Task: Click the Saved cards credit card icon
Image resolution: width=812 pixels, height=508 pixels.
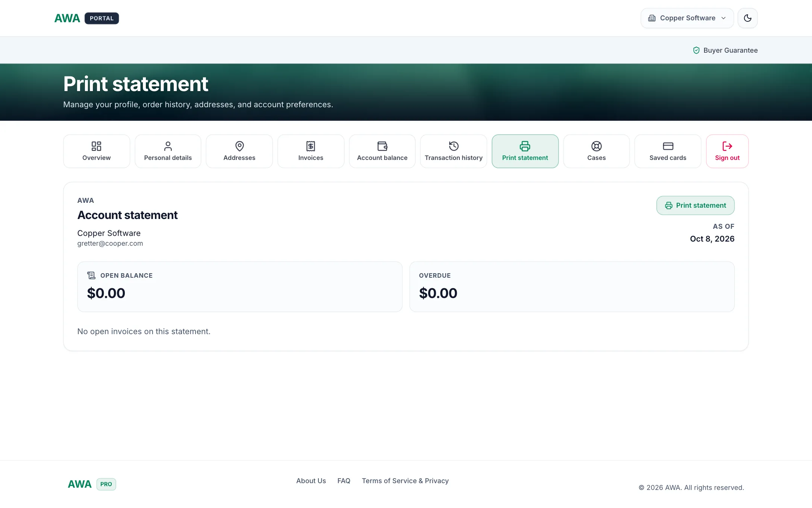Action: pos(668,146)
